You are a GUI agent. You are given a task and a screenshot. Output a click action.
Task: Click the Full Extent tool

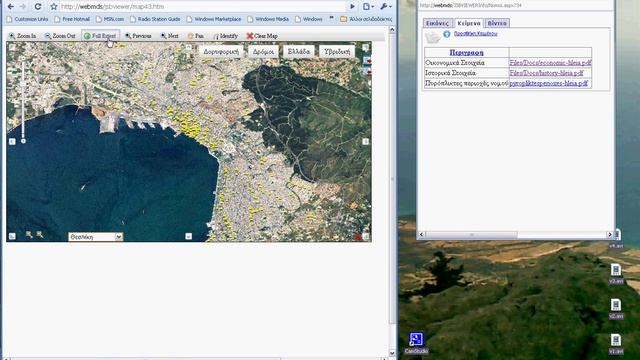(x=100, y=36)
